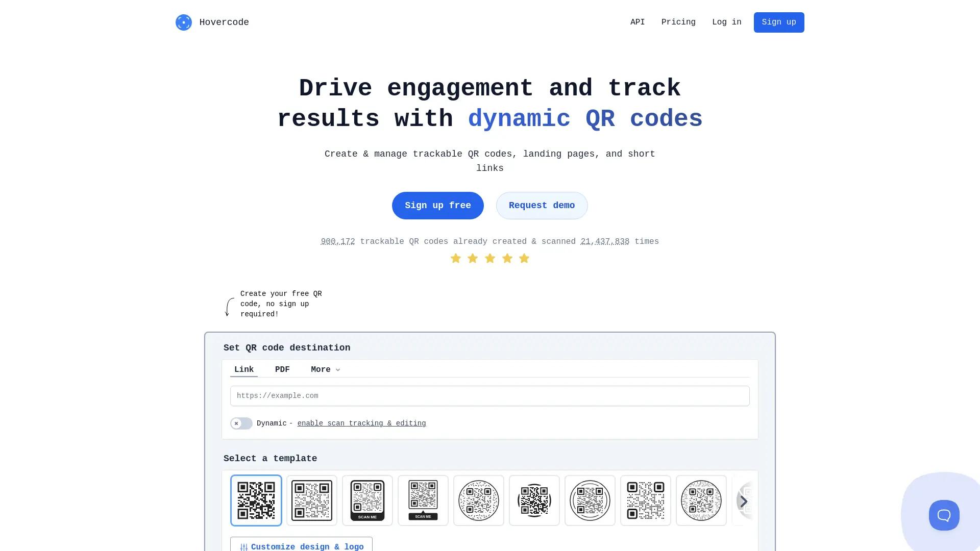Select the circular dotted QR template
This screenshot has height=551, width=980.
pos(479,500)
